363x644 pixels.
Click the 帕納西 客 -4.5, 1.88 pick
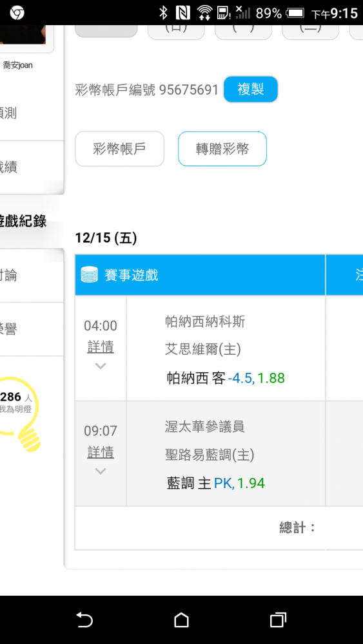click(x=226, y=378)
